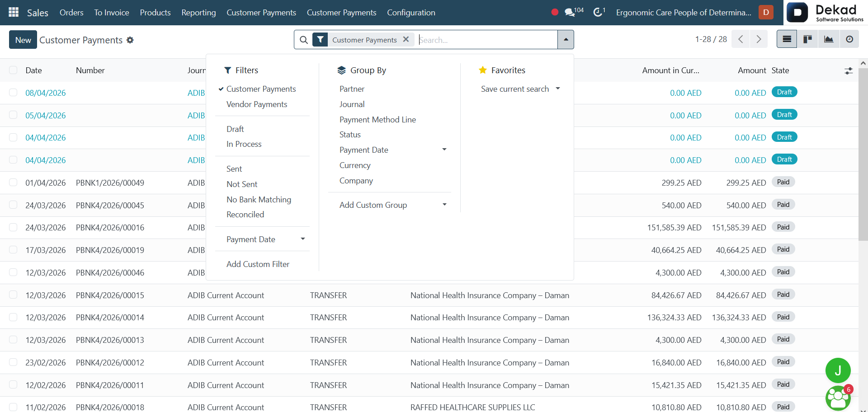Check the PBNK4/2026/00012 row checkbox
Viewport: 868px width, 412px height.
tap(13, 362)
